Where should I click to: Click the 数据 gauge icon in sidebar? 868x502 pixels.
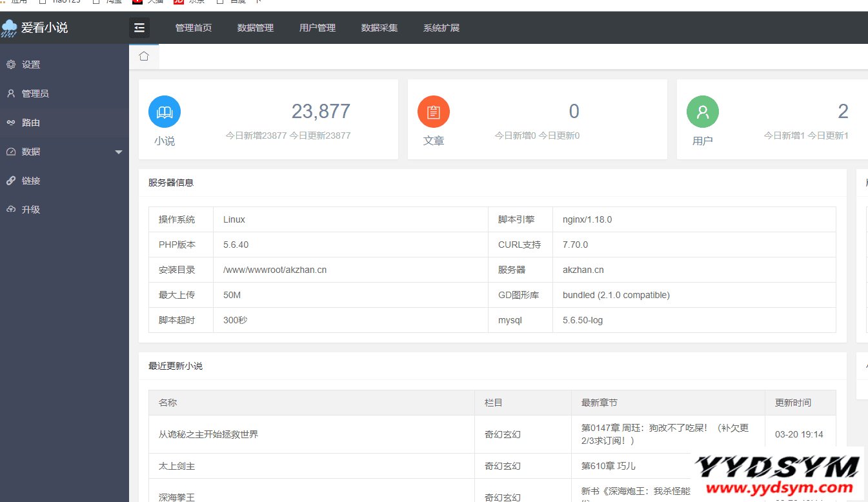tap(11, 152)
